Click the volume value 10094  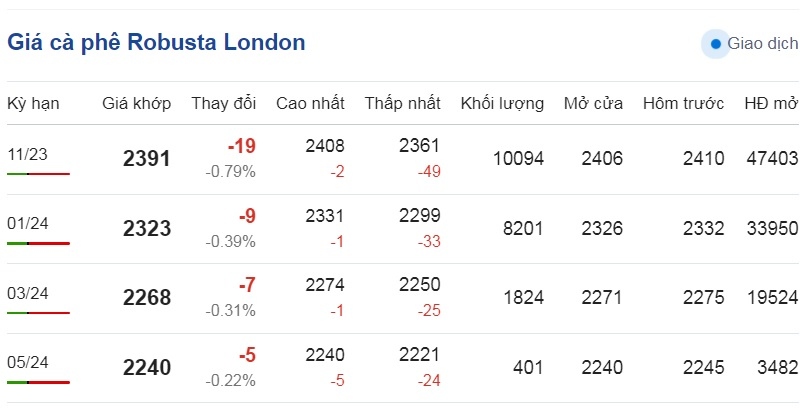click(518, 158)
